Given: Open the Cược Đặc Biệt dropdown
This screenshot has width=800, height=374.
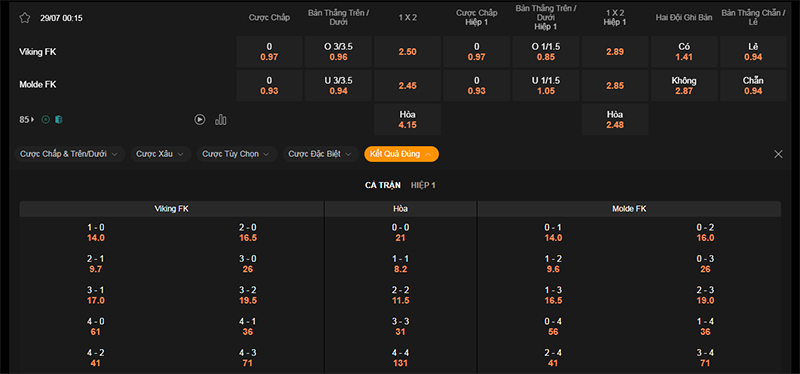Looking at the screenshot, I should coord(320,154).
